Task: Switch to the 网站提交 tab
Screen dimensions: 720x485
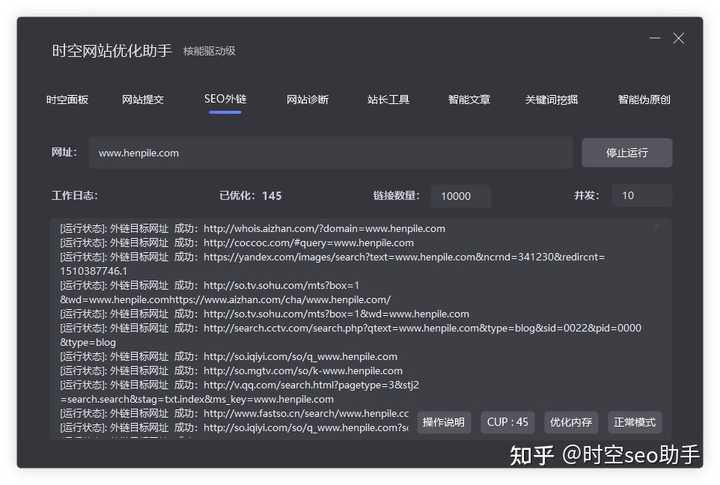Action: click(142, 99)
